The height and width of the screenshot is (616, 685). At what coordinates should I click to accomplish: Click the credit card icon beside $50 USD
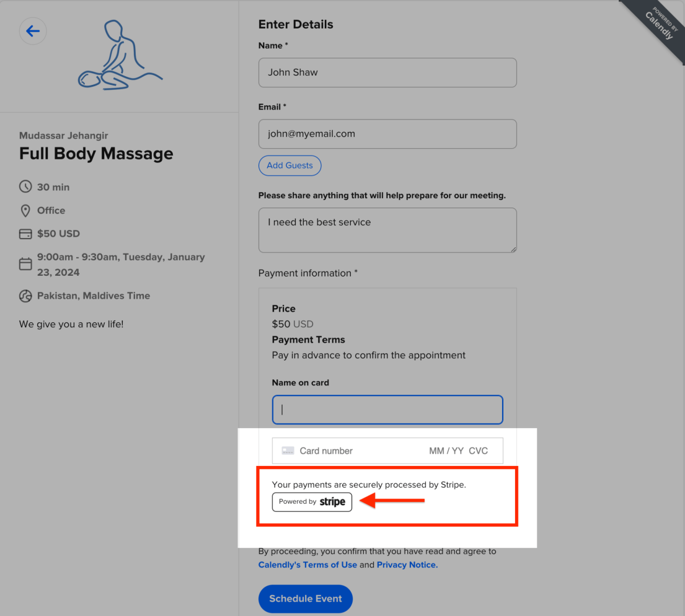point(25,234)
